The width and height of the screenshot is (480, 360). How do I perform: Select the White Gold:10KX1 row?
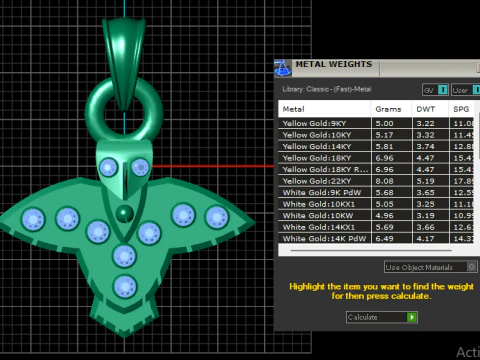click(376, 204)
